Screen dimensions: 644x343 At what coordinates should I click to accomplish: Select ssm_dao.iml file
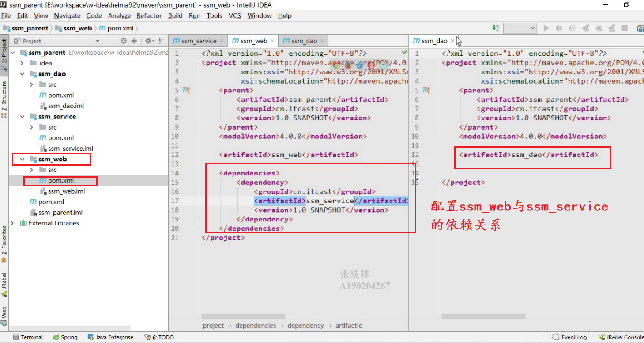[x=62, y=106]
